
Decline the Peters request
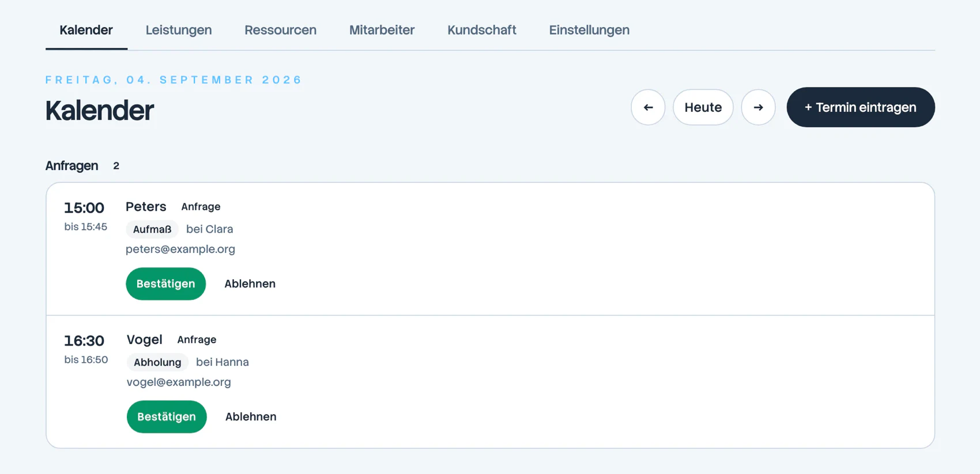click(250, 283)
